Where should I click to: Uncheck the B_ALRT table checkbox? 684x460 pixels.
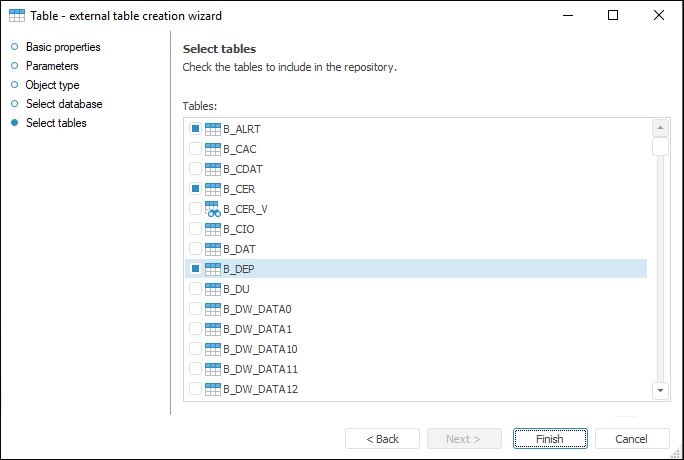pos(195,129)
